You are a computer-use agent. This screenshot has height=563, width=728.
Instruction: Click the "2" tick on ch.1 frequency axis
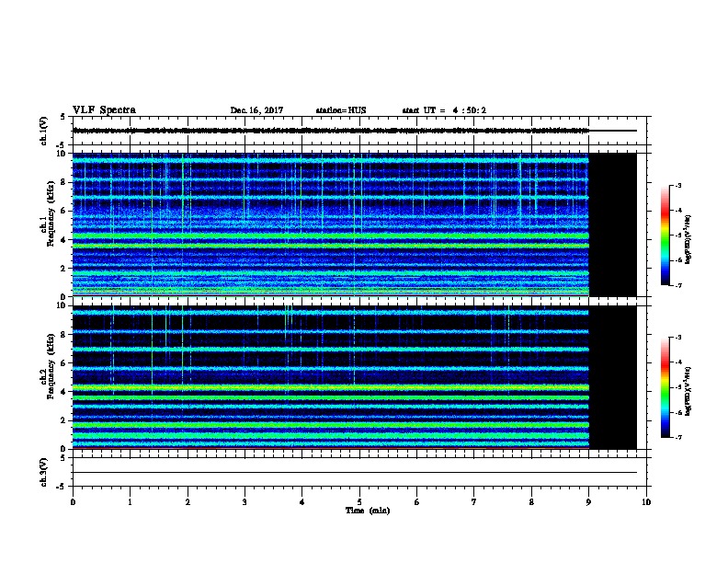(64, 268)
